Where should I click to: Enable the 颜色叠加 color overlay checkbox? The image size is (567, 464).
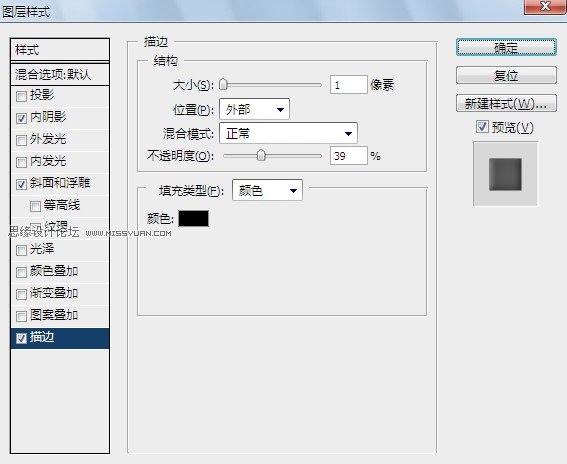[x=21, y=272]
